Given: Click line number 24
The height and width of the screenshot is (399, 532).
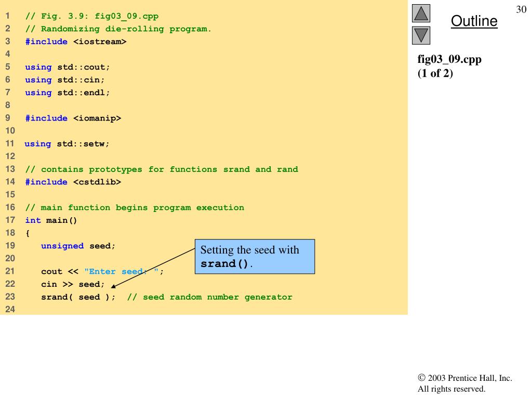Looking at the screenshot, I should [x=10, y=309].
